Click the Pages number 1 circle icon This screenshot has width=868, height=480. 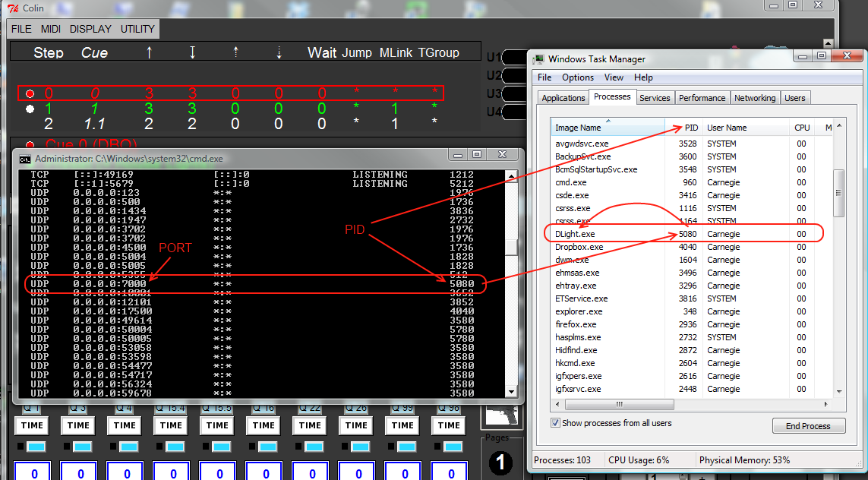coord(500,463)
